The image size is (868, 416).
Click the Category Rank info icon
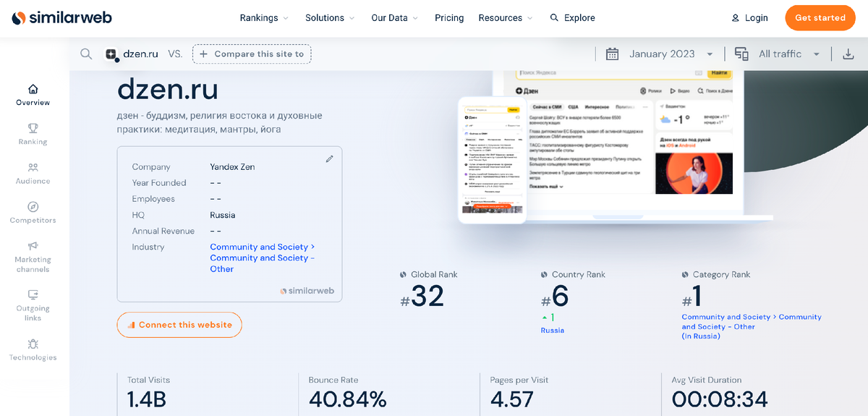[685, 275]
